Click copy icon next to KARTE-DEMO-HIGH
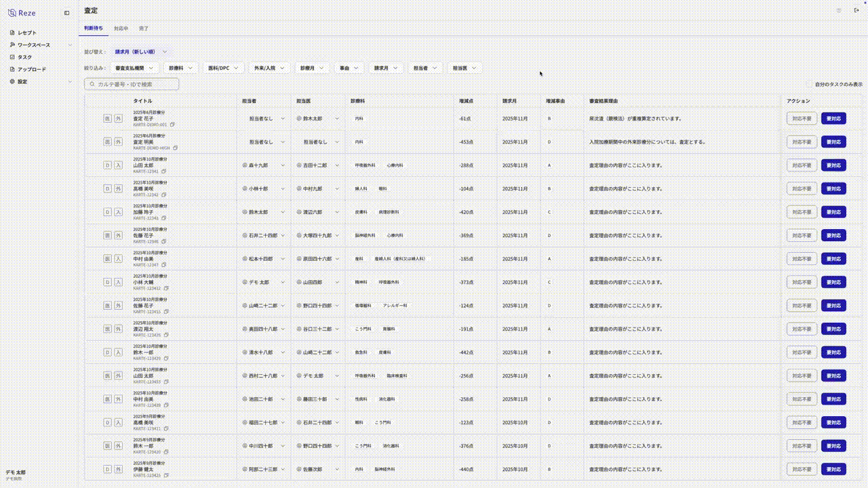The width and height of the screenshot is (868, 488). click(x=176, y=148)
